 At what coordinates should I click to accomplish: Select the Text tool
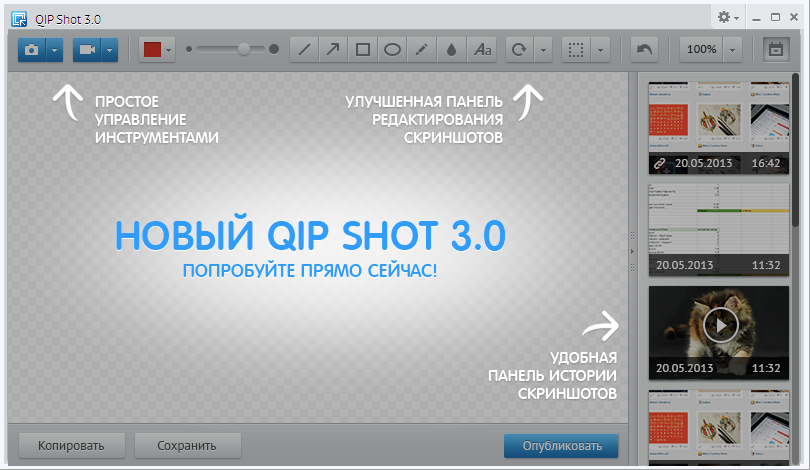pyautogui.click(x=482, y=50)
